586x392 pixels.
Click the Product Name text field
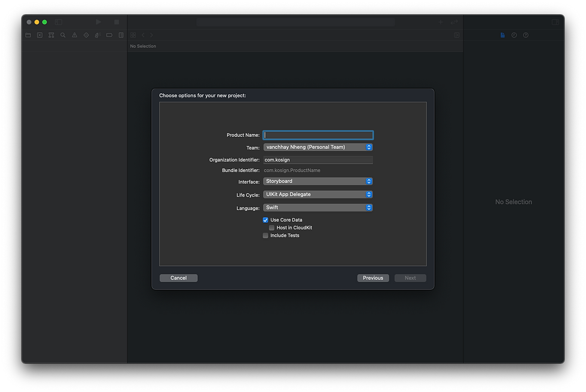(318, 135)
